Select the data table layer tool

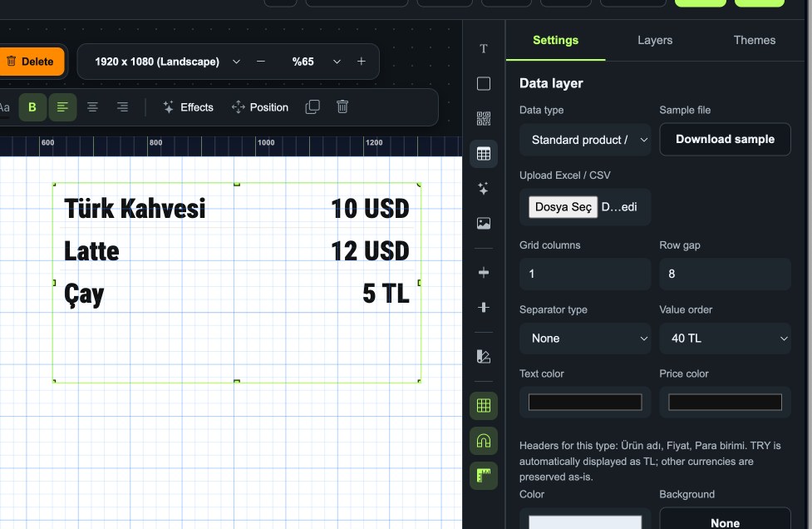tap(484, 154)
